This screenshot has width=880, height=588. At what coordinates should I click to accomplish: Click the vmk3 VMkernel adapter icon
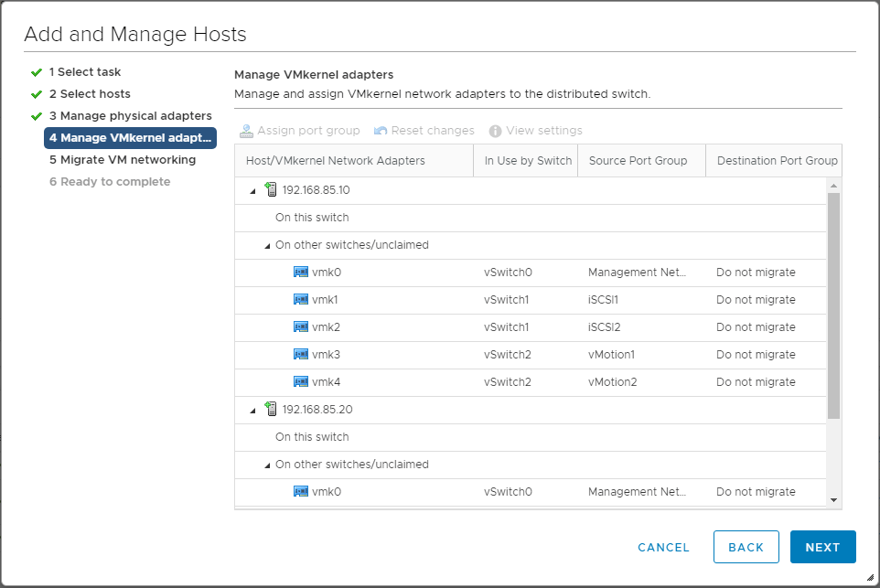coord(300,355)
